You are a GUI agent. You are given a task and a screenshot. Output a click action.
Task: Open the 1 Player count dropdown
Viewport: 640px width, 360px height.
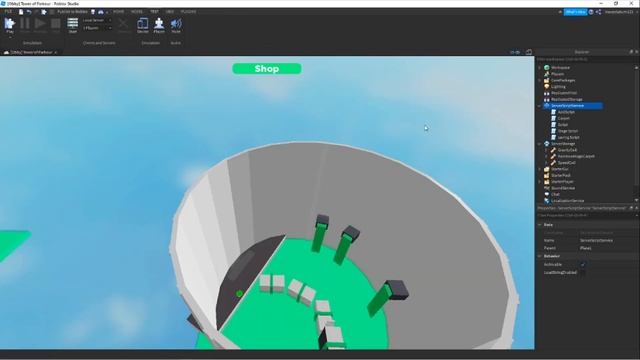tap(97, 28)
